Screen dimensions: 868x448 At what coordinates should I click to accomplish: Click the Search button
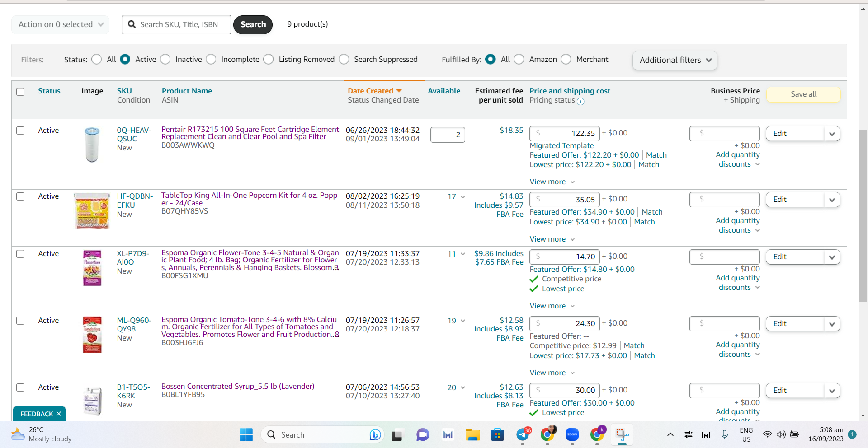(x=253, y=24)
